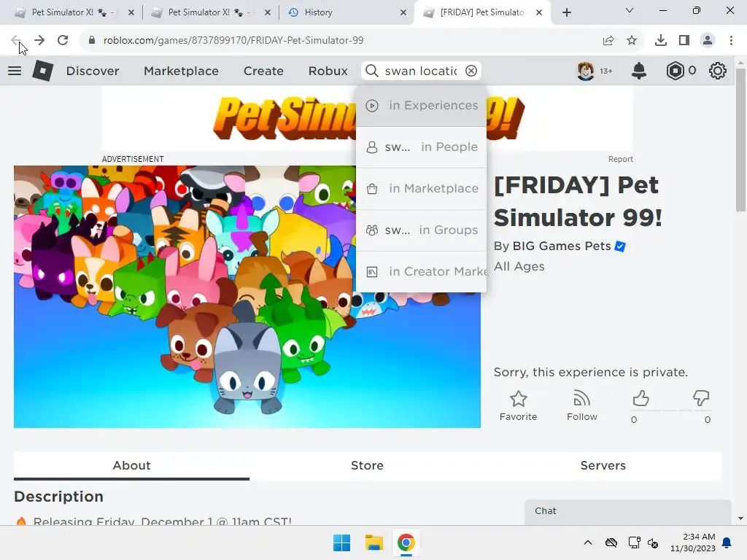Viewport: 747px width, 560px height.
Task: Click the verified badge next to BIG Games Pets
Action: tap(620, 246)
